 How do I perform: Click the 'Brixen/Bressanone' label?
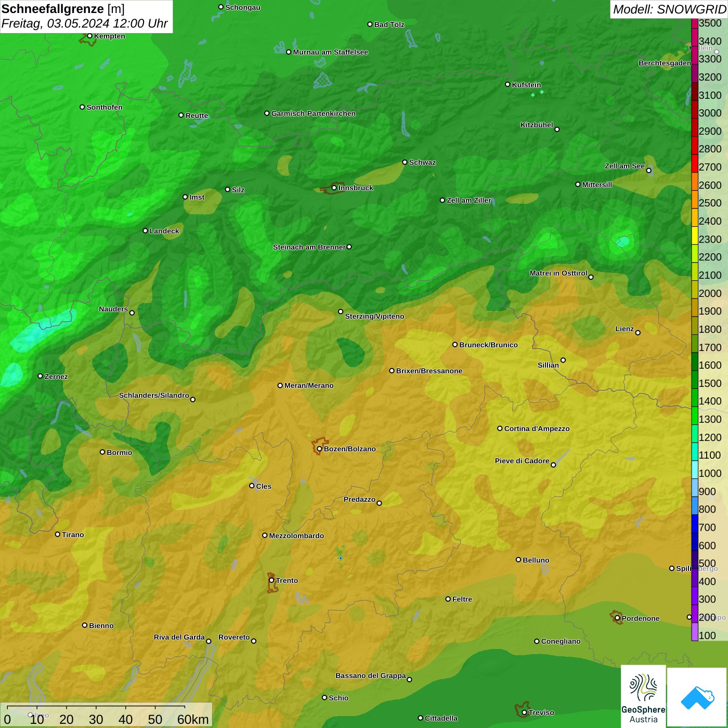[x=429, y=371]
